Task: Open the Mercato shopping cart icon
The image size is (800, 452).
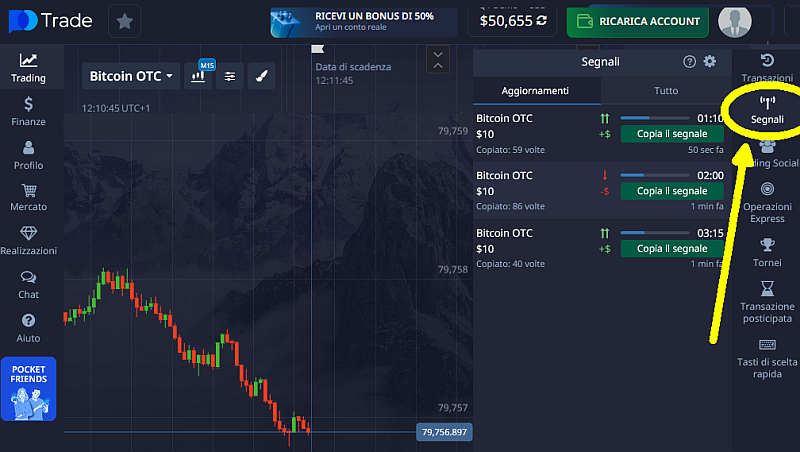Action: (28, 197)
